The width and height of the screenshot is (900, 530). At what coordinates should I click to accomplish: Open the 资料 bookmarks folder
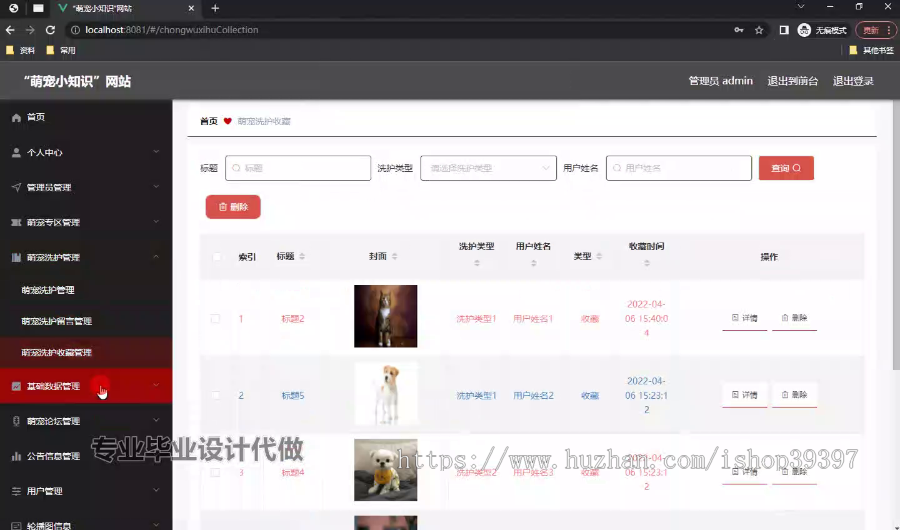tap(21, 51)
